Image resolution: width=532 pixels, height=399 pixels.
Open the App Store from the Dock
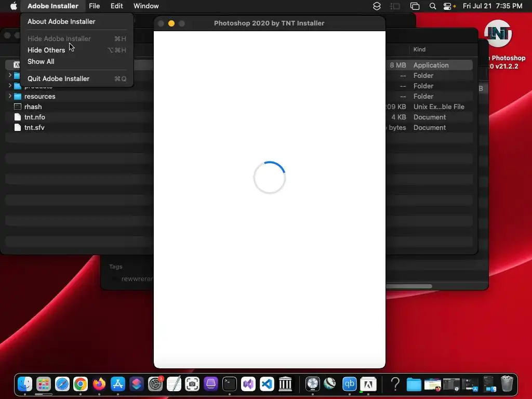(x=118, y=384)
